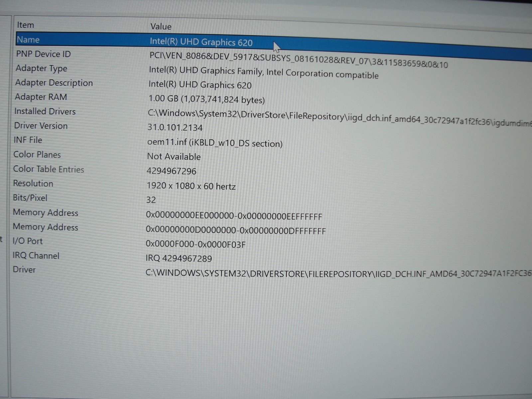The height and width of the screenshot is (399, 532).
Task: Click the Value column header
Action: tap(161, 27)
